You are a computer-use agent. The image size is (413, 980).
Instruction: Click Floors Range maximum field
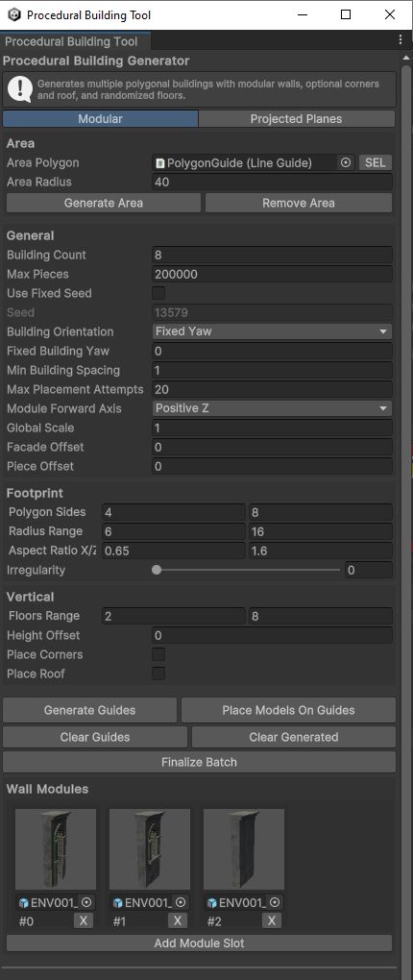click(321, 616)
